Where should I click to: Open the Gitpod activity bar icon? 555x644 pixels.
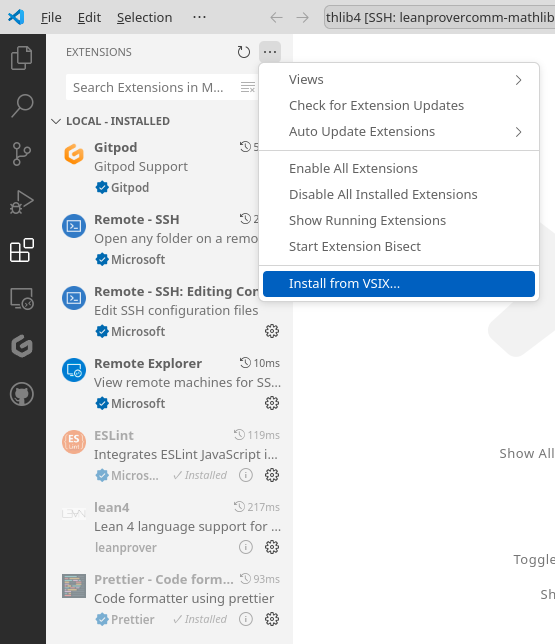click(22, 346)
